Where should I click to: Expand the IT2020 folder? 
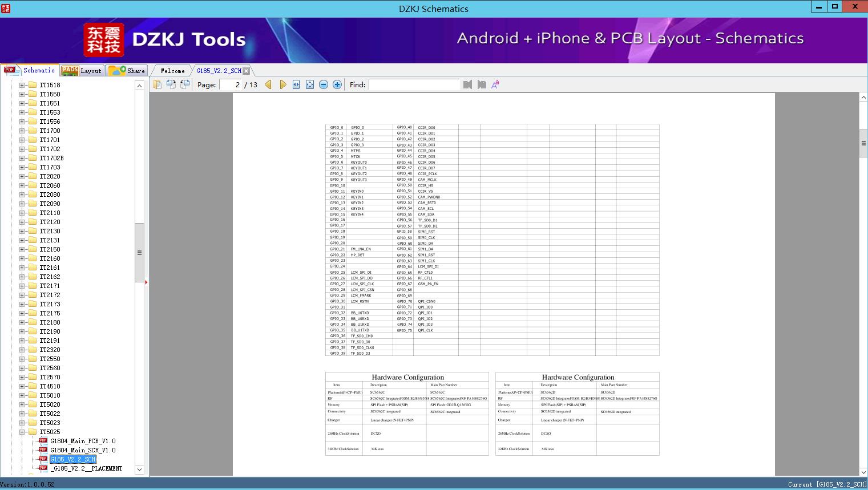[22, 176]
